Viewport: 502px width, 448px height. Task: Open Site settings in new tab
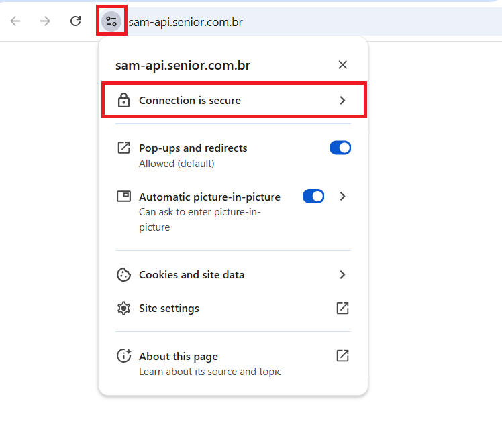342,309
